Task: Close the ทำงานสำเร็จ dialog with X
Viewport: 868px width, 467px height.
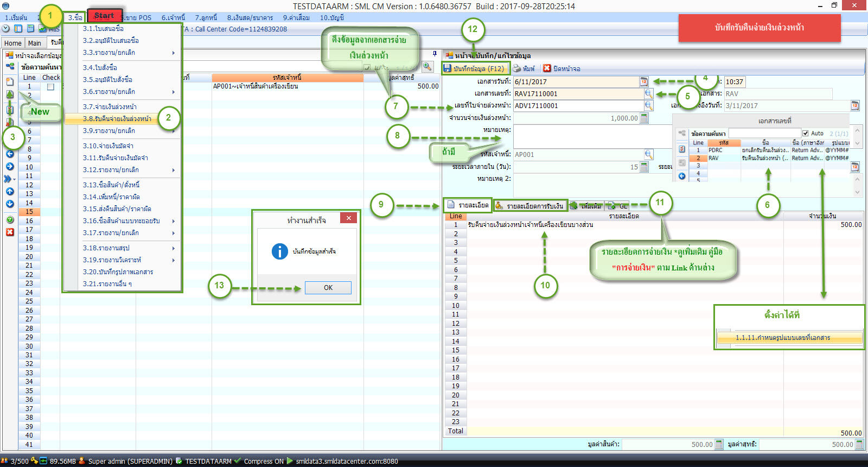Action: pos(348,218)
